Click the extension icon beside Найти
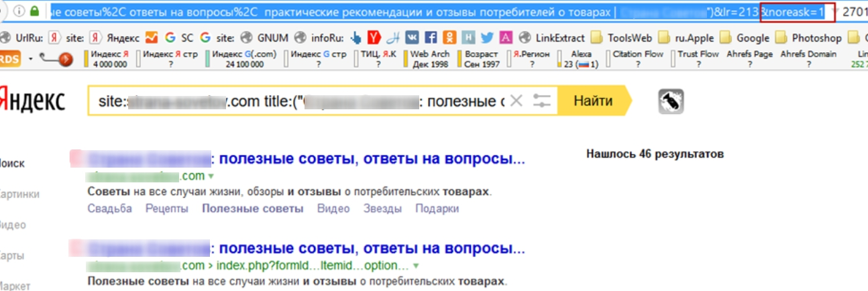 (x=671, y=101)
